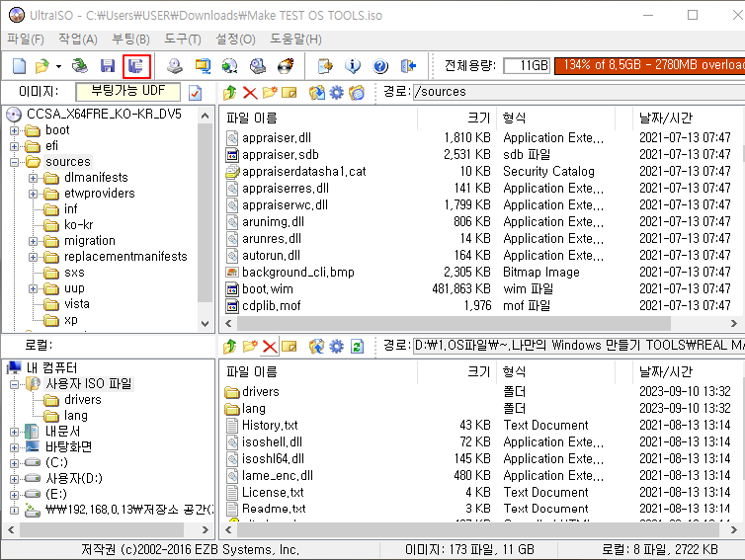Click the Info speech bubble icon
The width and height of the screenshot is (745, 560).
(353, 66)
